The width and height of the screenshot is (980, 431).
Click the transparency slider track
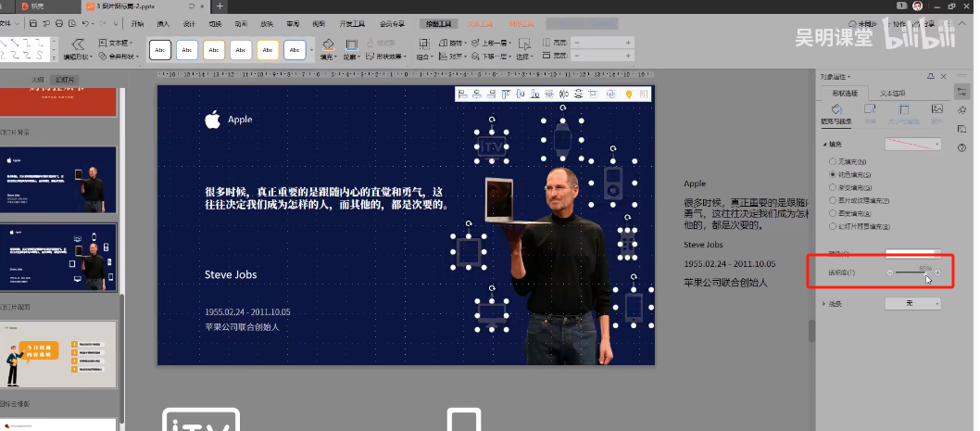[x=912, y=273]
